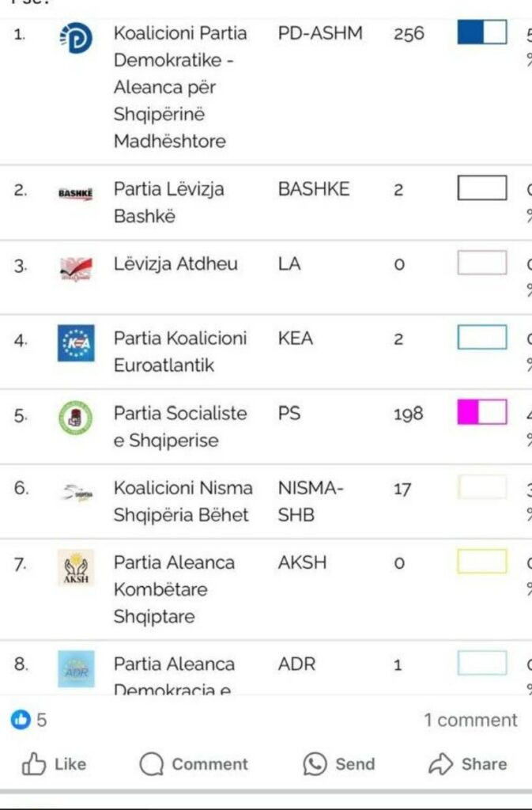Click the magenta PS vote bar
This screenshot has width=532, height=810.
[x=482, y=412]
